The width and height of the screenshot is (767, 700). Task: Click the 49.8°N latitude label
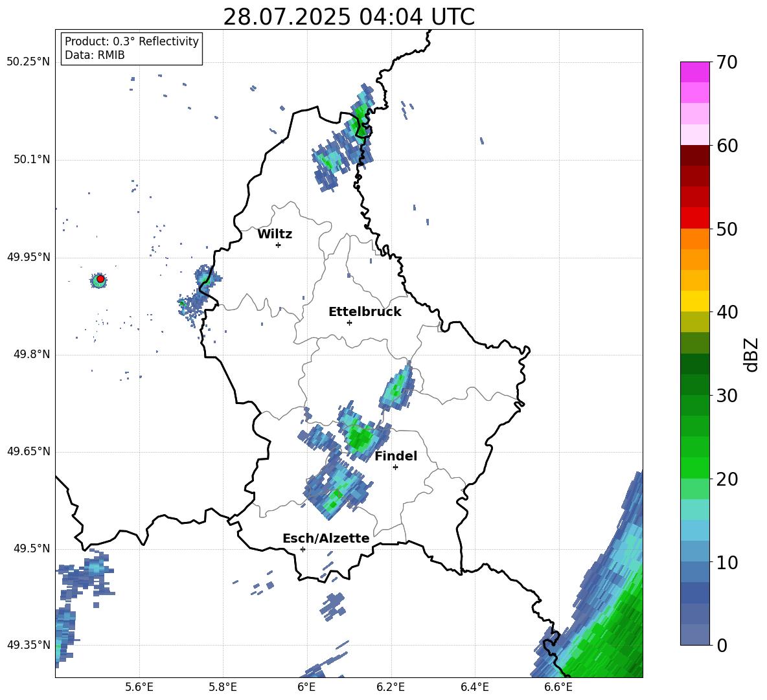[32, 354]
